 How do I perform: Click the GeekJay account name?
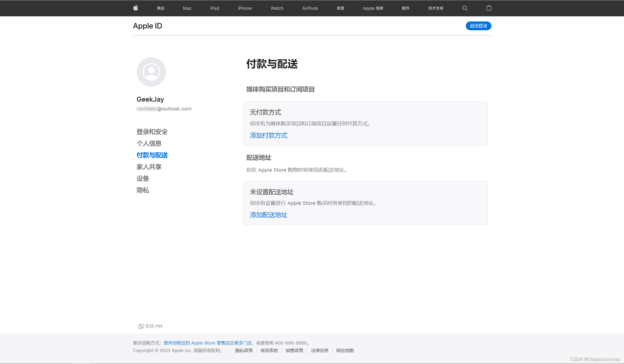(150, 99)
